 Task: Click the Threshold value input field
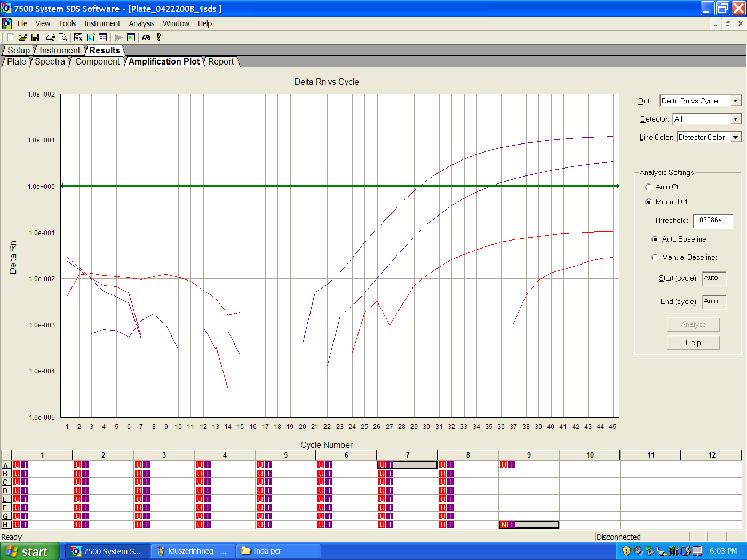713,221
